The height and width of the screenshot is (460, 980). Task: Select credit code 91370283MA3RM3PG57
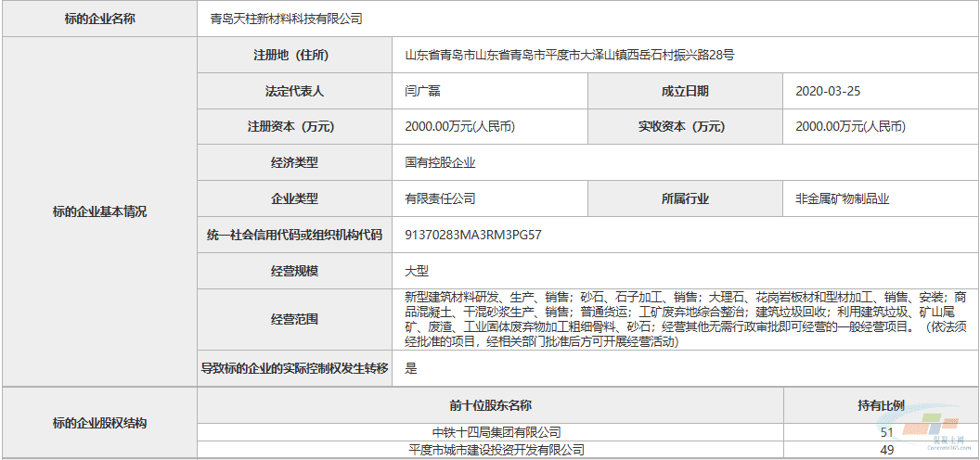(473, 235)
